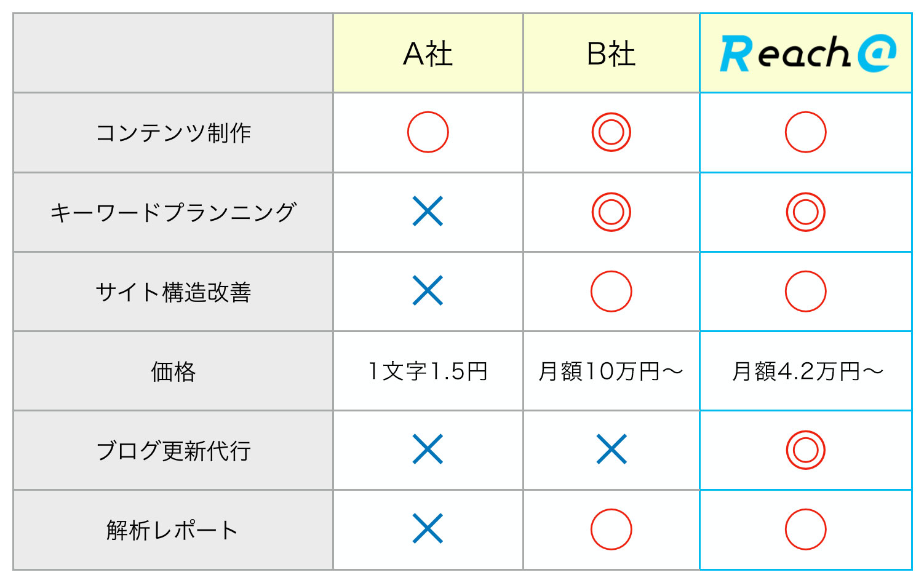Click the 月額10万円〜 price cell
The width and height of the screenshot is (924, 583).
611,371
